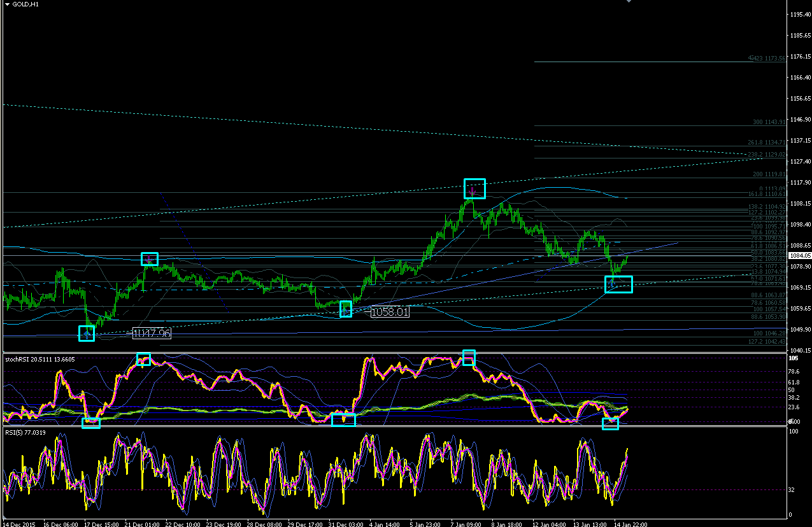Viewport: 812px width, 527px height.
Task: Select the 138.2 Fibonacci level at 1104.92
Action: tap(767, 207)
